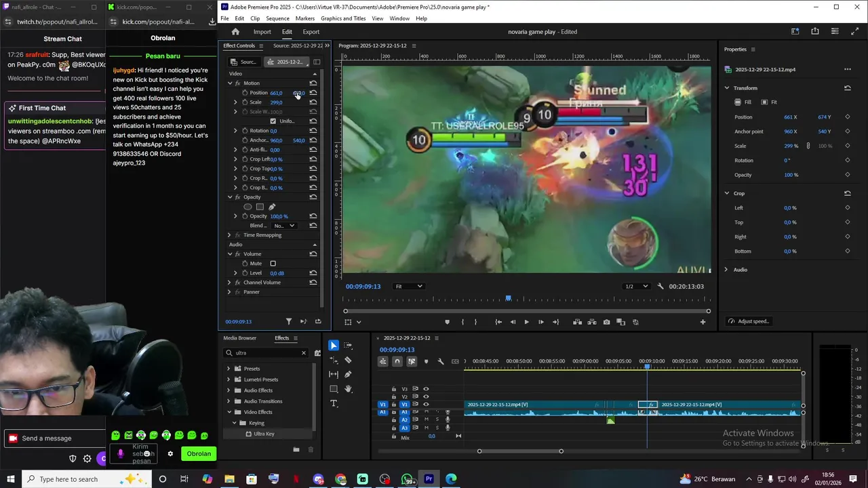This screenshot has width=868, height=488.
Task: Mute audio track A2
Action: [426, 420]
